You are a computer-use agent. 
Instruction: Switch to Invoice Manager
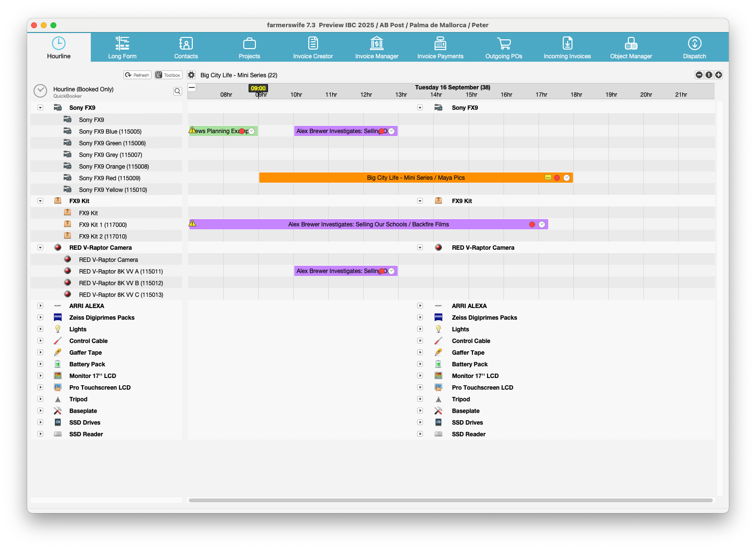pos(377,48)
